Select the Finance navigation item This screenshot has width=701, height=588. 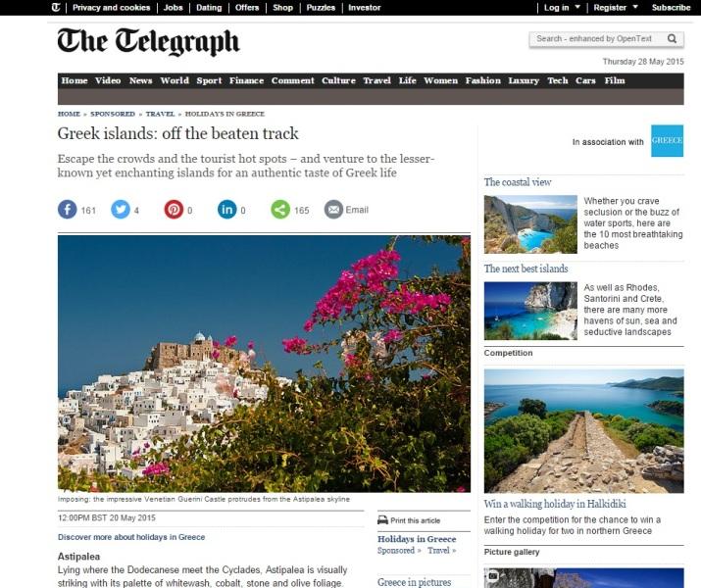246,81
